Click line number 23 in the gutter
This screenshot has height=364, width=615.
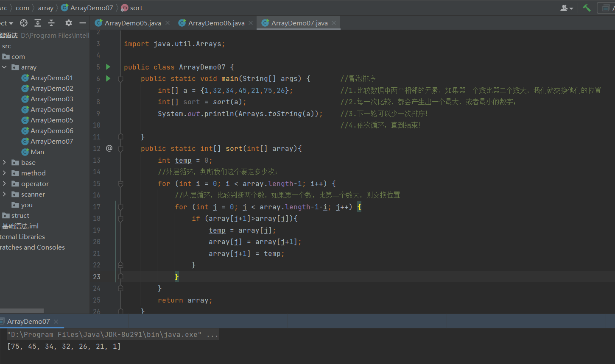pos(97,277)
